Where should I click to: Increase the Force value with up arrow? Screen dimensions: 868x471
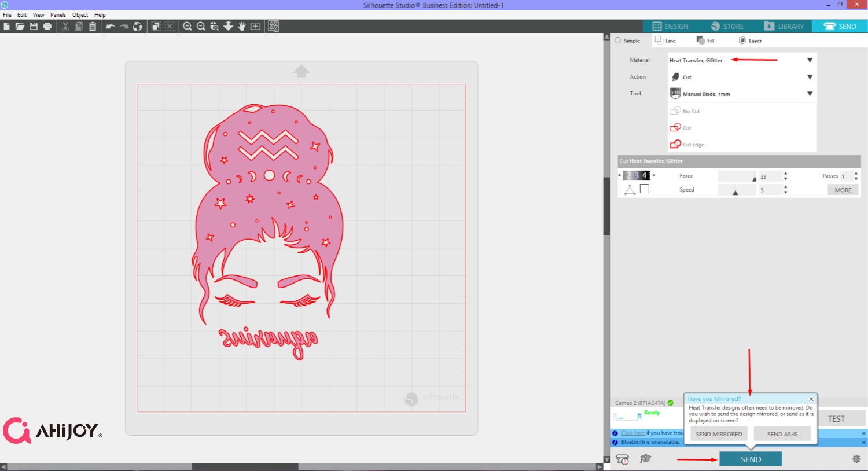pos(785,174)
